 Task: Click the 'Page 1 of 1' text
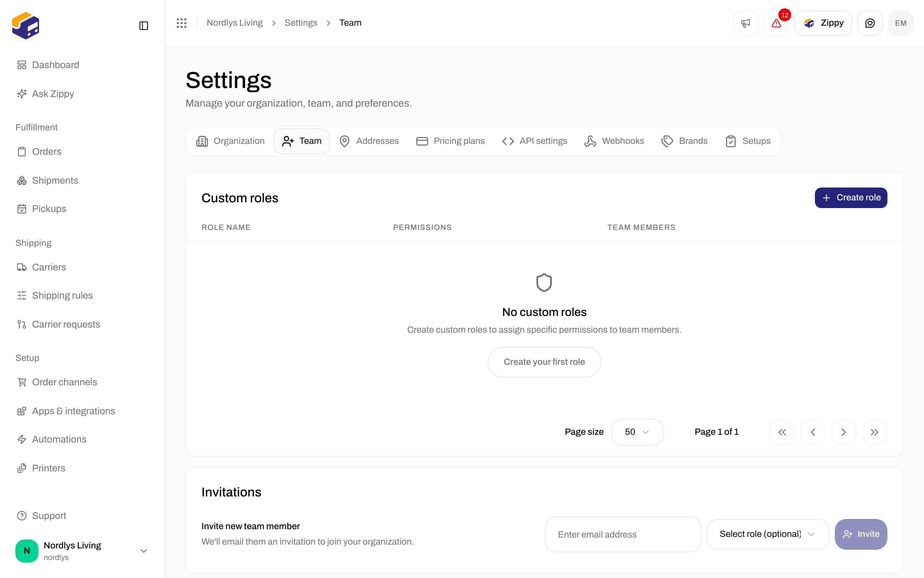click(717, 432)
